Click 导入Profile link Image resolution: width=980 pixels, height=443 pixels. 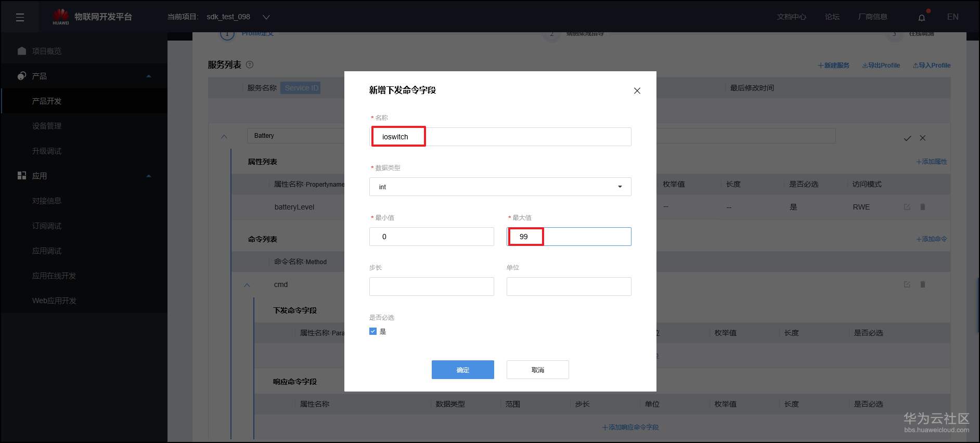click(932, 66)
